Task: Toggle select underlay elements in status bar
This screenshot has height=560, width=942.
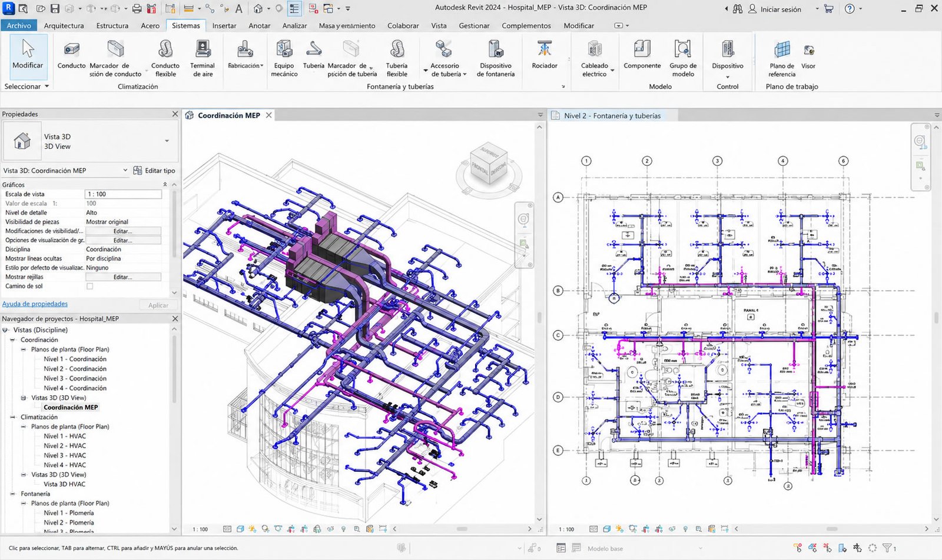Action: [813, 548]
